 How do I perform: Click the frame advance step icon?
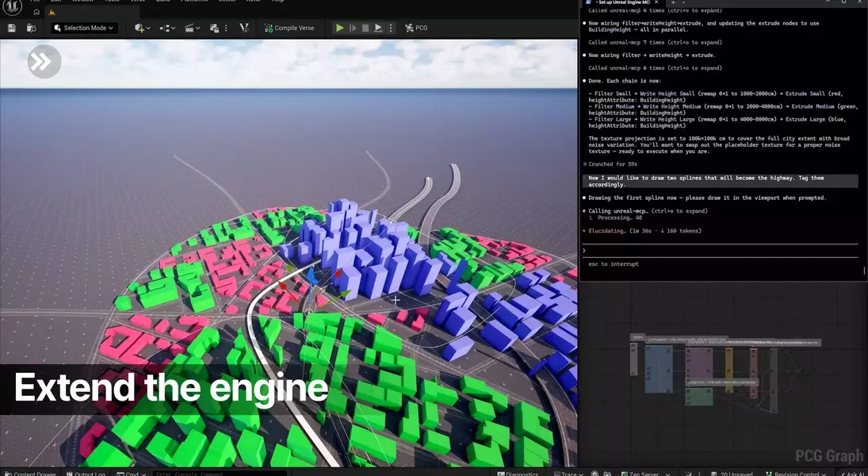point(353,28)
